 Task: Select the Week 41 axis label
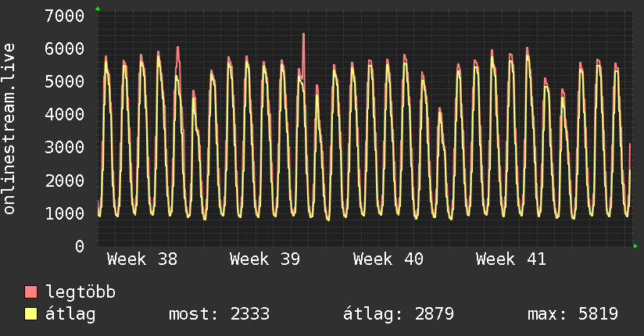pos(511,259)
